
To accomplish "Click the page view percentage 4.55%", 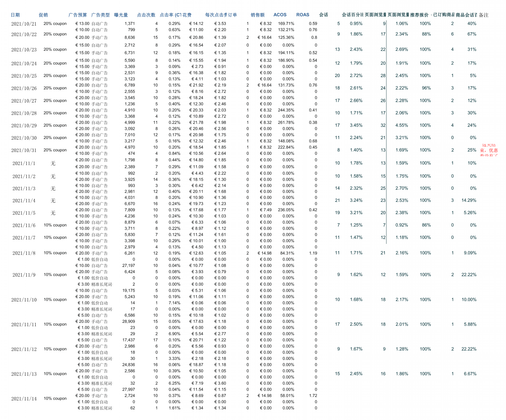I will (402, 125).
